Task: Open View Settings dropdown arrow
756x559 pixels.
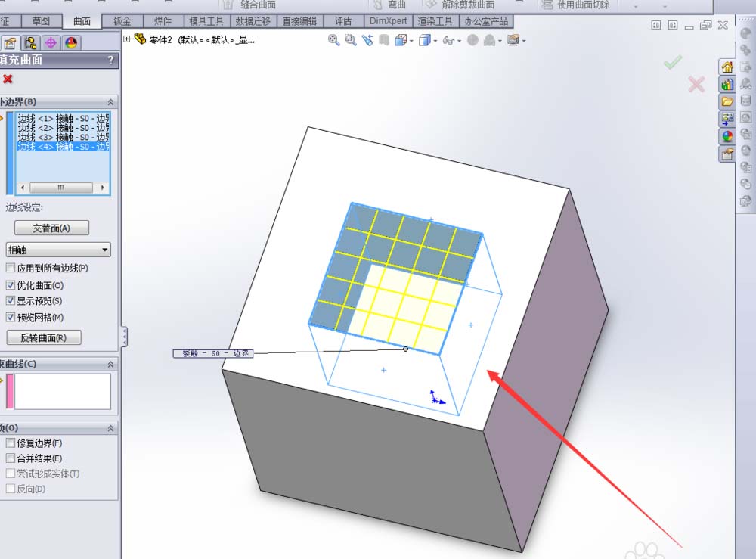Action: click(524, 41)
